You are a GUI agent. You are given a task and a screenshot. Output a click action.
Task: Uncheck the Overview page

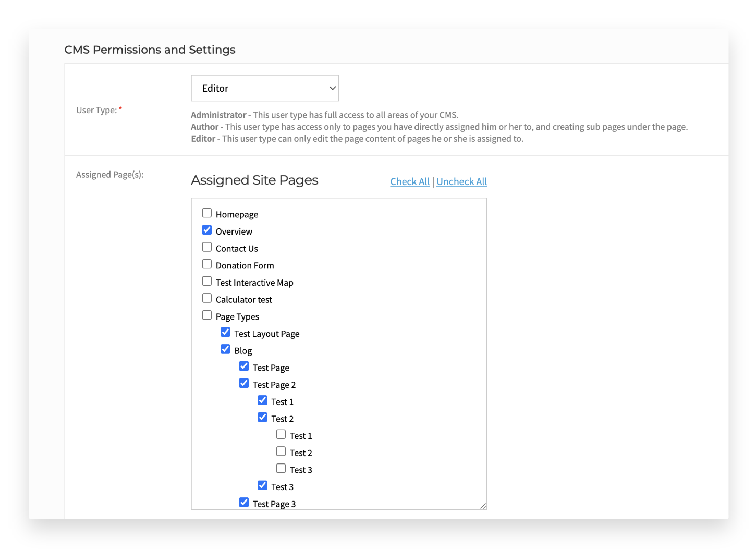[207, 229]
